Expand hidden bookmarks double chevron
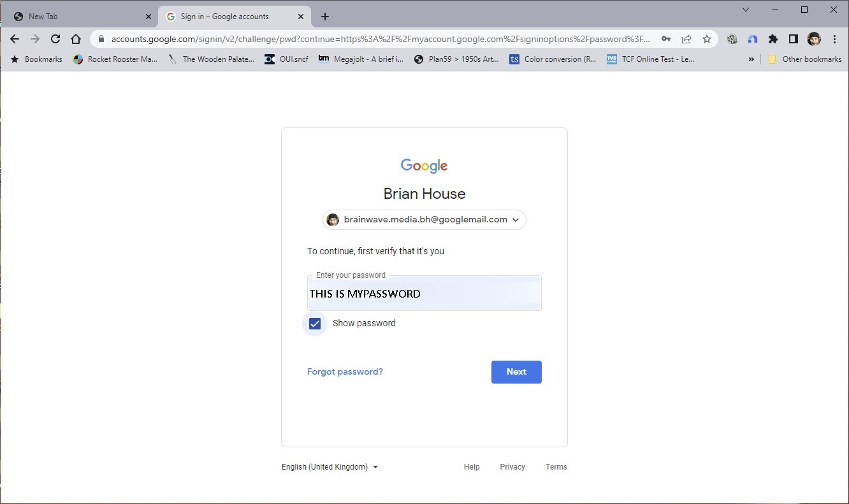The width and height of the screenshot is (849, 504). [x=751, y=59]
